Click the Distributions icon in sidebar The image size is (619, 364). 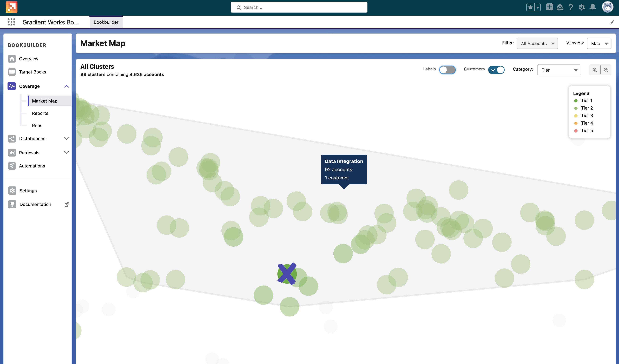(x=11, y=139)
